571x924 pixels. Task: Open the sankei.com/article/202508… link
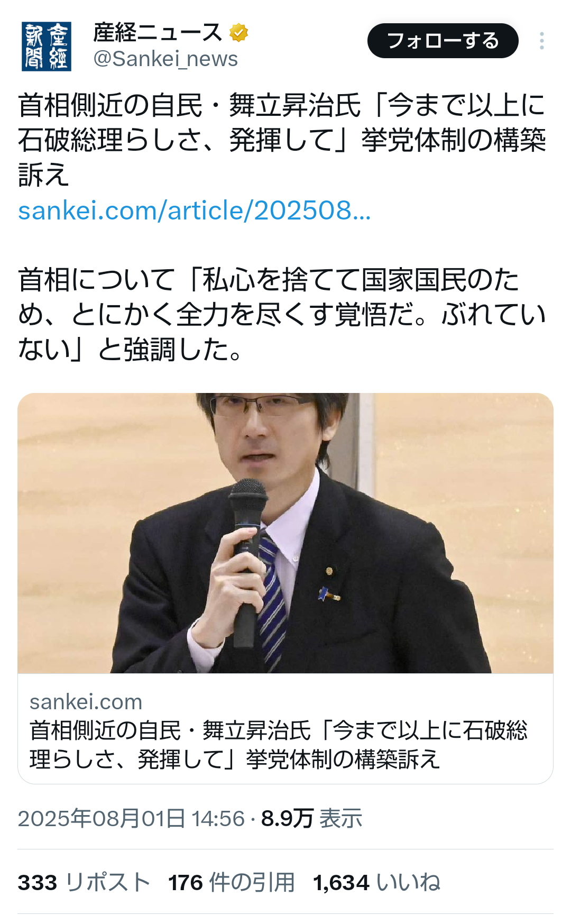click(195, 211)
